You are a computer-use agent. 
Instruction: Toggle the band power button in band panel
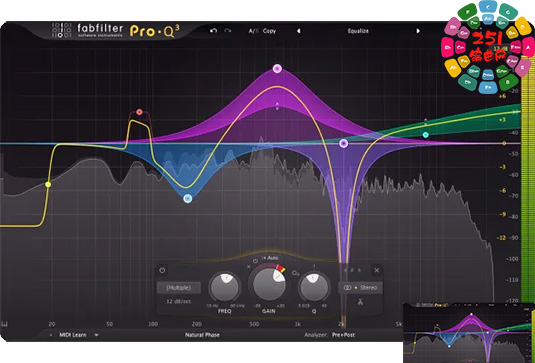[x=162, y=270]
